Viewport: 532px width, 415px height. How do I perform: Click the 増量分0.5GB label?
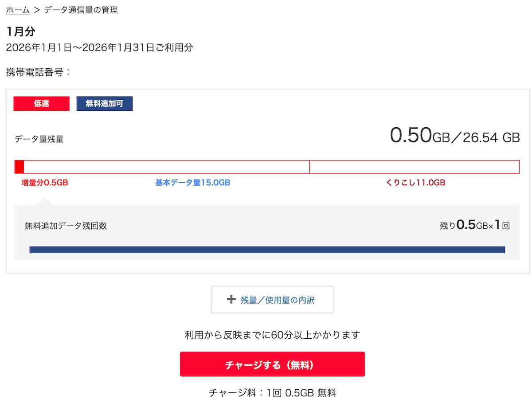pyautogui.click(x=44, y=183)
